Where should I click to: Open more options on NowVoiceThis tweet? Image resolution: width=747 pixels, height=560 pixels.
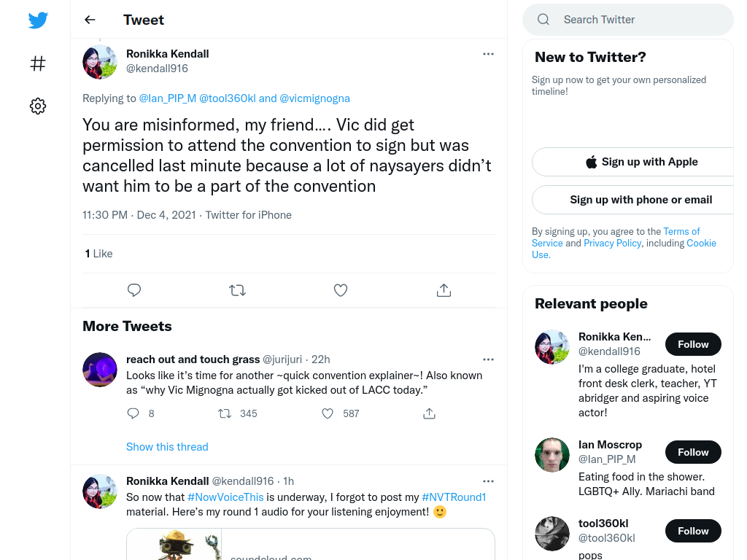488,481
